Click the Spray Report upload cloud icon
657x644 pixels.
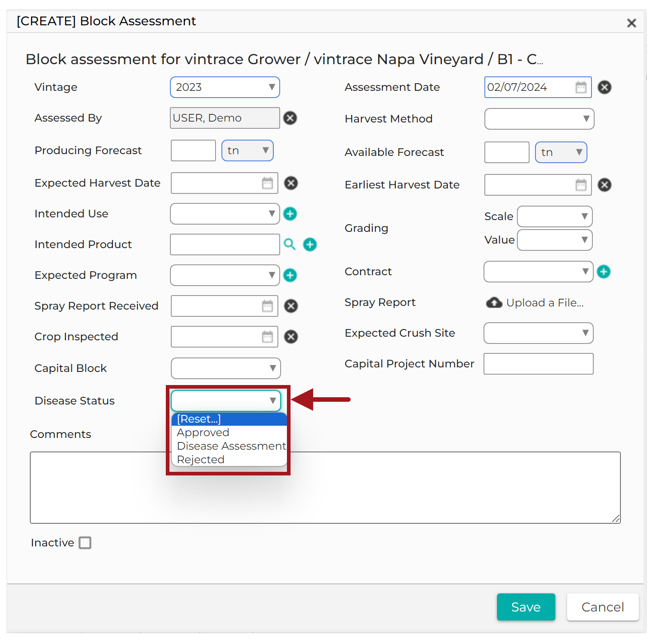[x=494, y=303]
